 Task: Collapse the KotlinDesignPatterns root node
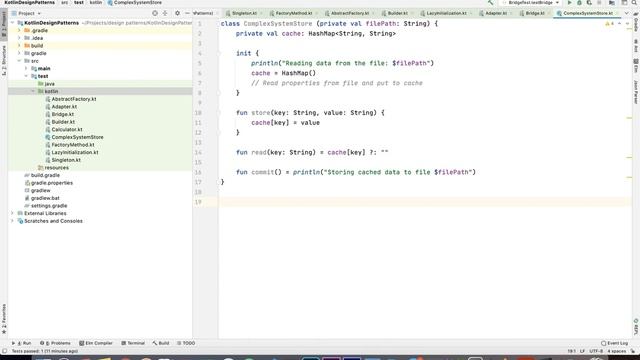click(x=12, y=23)
